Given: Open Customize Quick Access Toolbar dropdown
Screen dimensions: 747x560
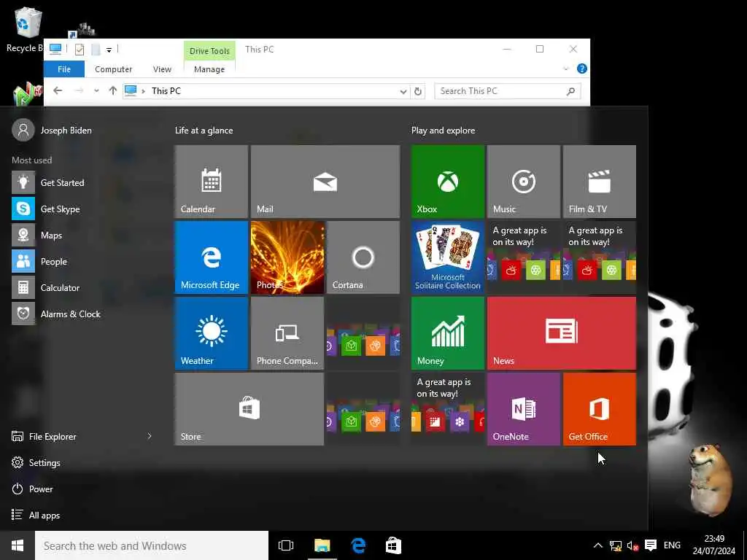Looking at the screenshot, I should click(x=109, y=50).
